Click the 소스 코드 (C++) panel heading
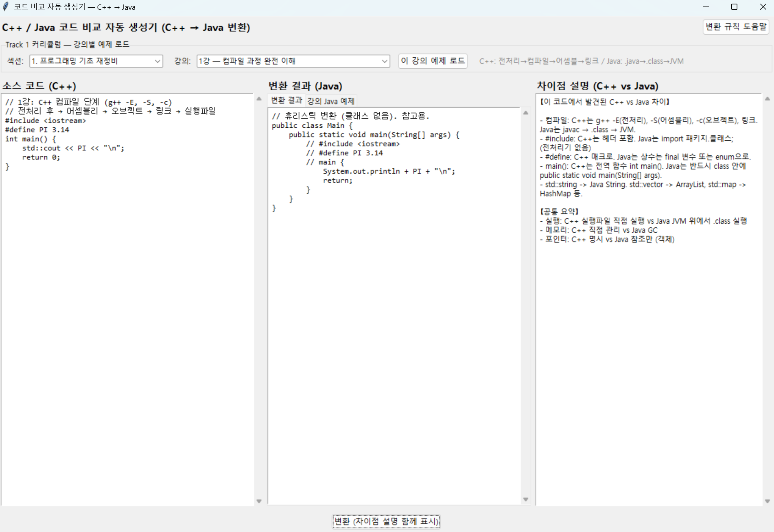 tap(39, 86)
